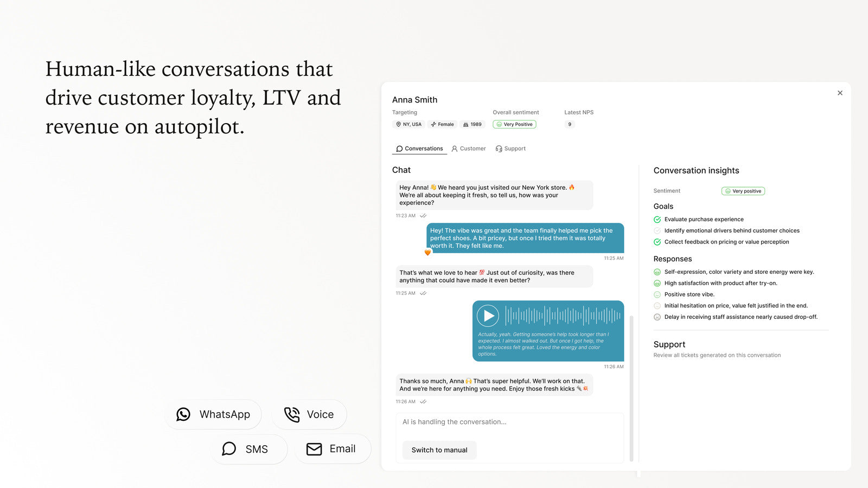Click the Voice phone icon
This screenshot has width=868, height=488.
(x=292, y=414)
